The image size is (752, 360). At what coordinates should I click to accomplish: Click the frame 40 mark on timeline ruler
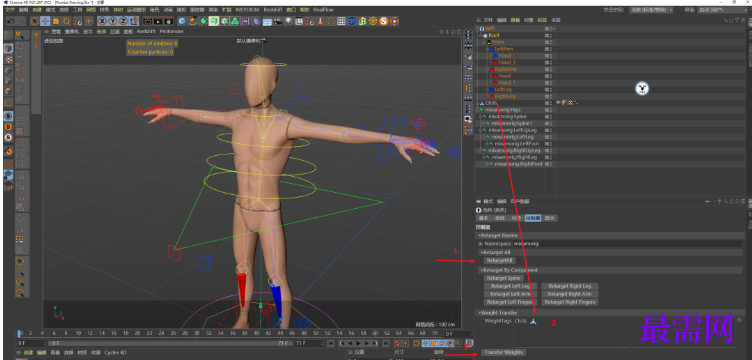[257, 333]
